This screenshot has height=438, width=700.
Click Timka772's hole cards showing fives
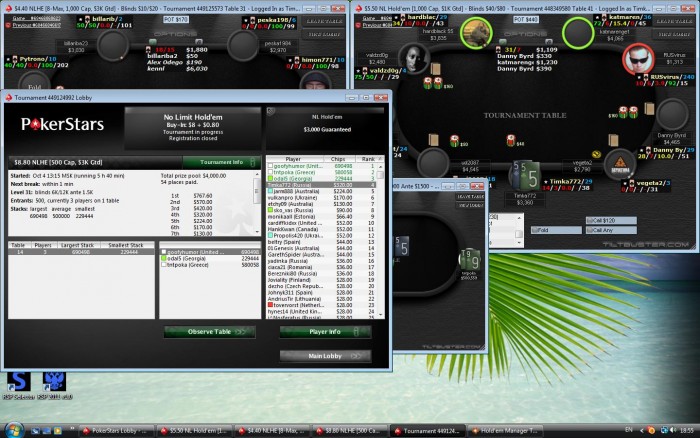click(x=525, y=175)
